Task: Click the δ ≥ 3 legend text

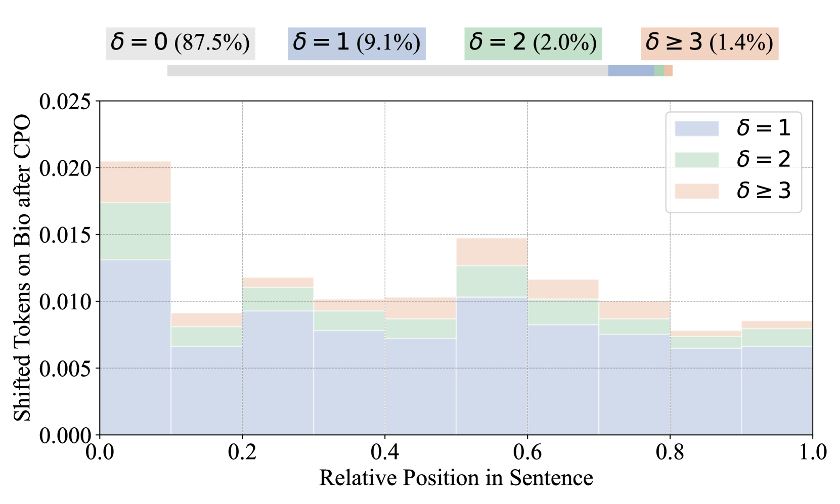Action: pyautogui.click(x=763, y=191)
